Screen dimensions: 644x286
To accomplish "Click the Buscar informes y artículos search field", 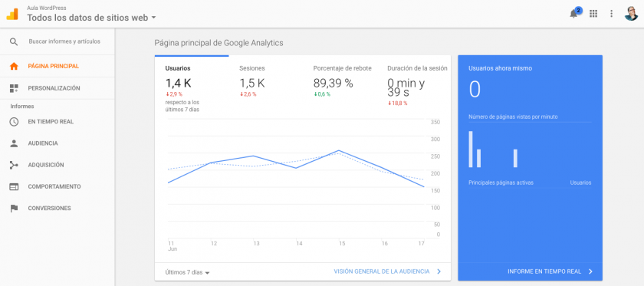I will 64,41.
